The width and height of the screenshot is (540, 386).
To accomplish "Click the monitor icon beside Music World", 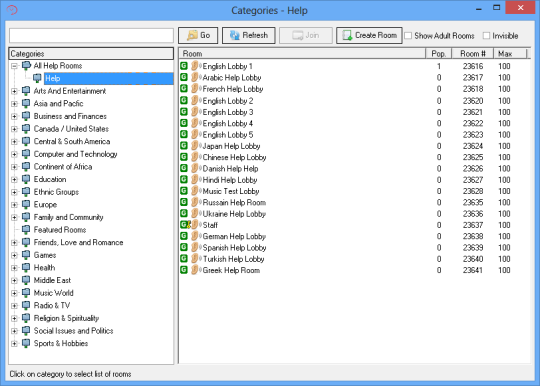I will click(x=26, y=293).
